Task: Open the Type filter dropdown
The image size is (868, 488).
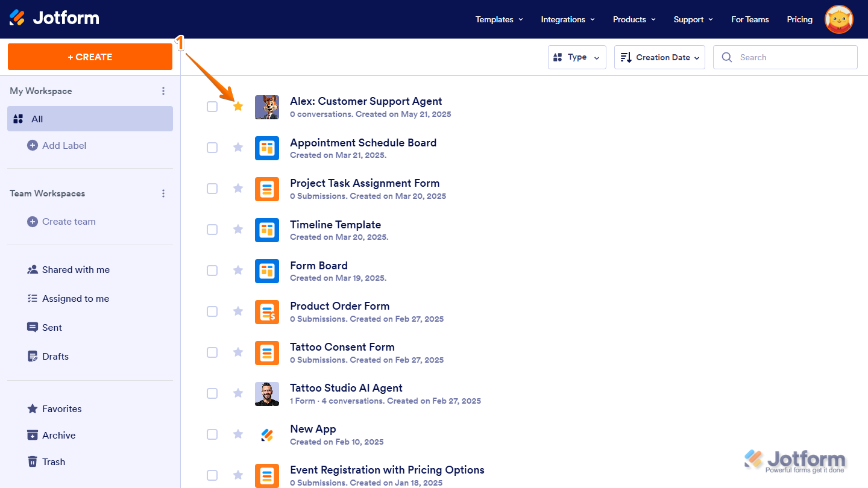Action: [x=576, y=57]
